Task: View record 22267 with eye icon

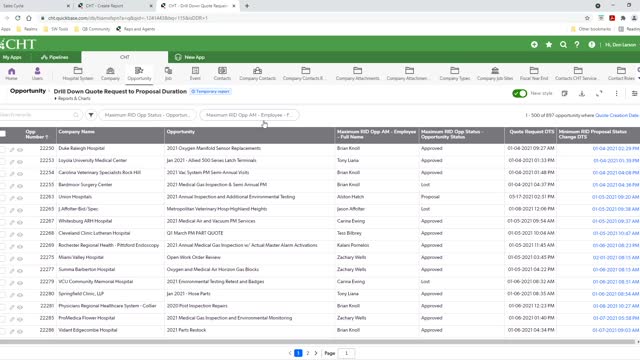Action: tap(20, 222)
